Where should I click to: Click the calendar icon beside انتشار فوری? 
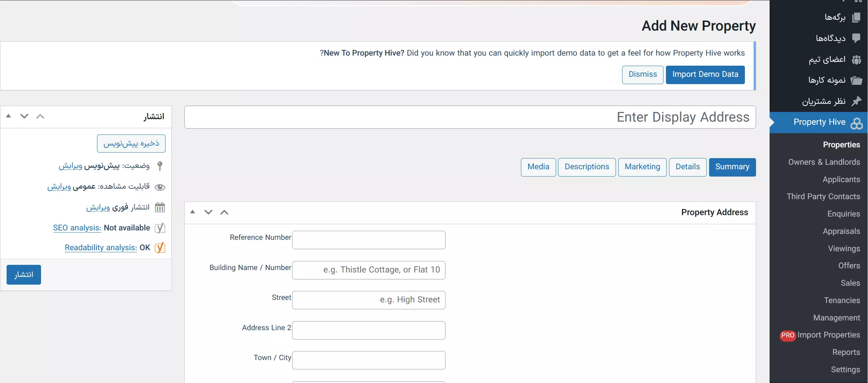(x=160, y=207)
